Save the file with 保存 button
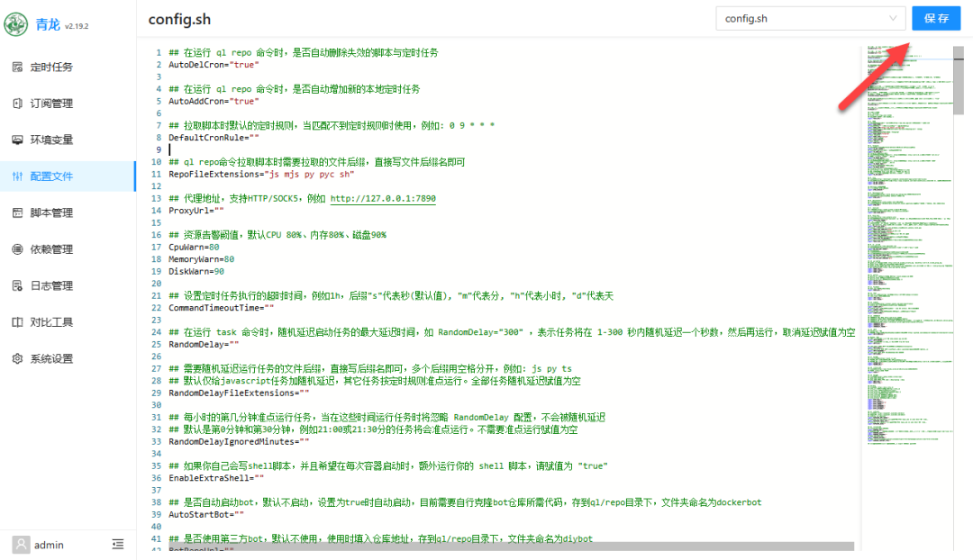This screenshot has height=560, width=973. click(936, 19)
